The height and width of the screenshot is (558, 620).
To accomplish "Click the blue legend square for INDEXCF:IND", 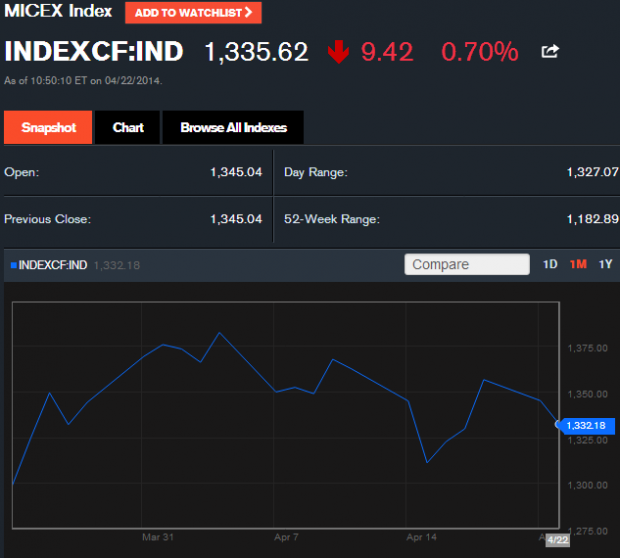I will coord(13,265).
